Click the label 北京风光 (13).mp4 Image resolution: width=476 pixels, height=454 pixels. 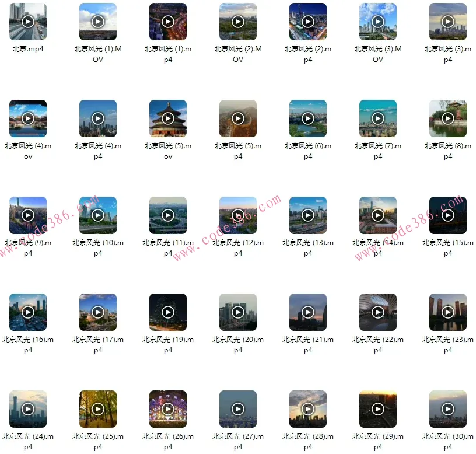pyautogui.click(x=308, y=248)
